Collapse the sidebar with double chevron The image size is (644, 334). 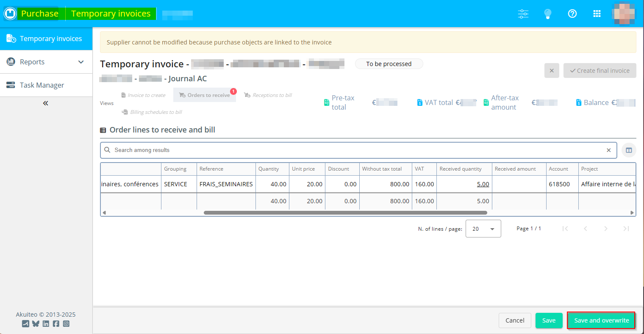(x=46, y=103)
